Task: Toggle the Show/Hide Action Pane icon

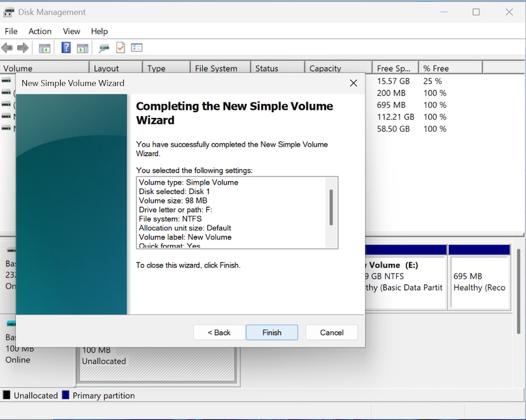Action: click(x=82, y=48)
